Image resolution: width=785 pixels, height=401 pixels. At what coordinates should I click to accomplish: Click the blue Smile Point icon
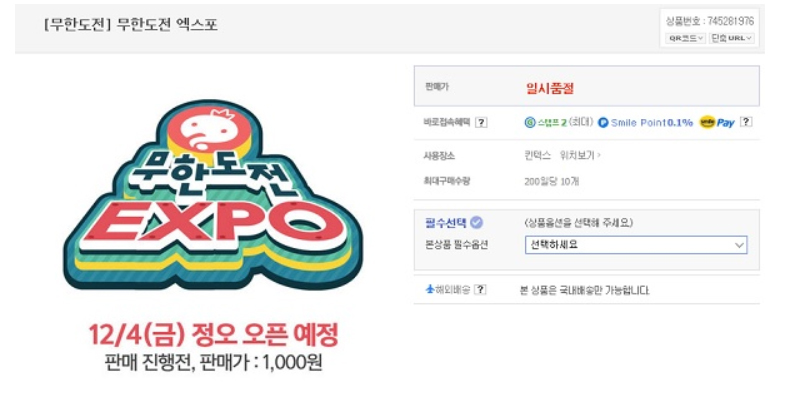point(603,122)
